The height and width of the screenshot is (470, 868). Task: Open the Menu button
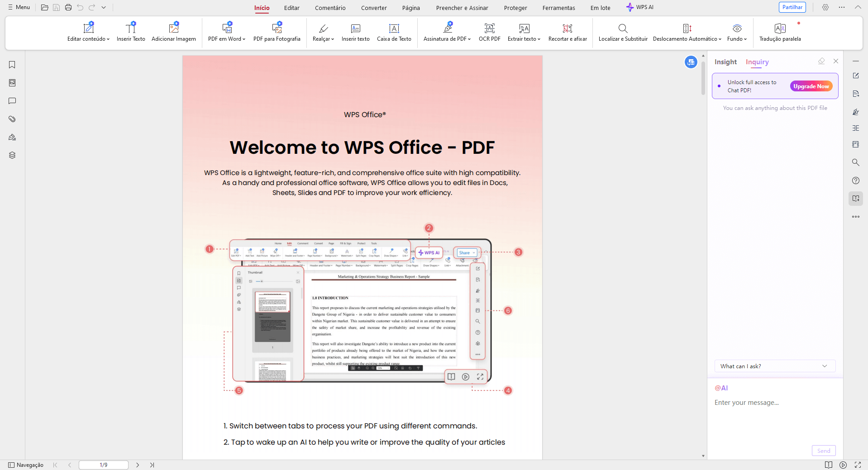(19, 7)
